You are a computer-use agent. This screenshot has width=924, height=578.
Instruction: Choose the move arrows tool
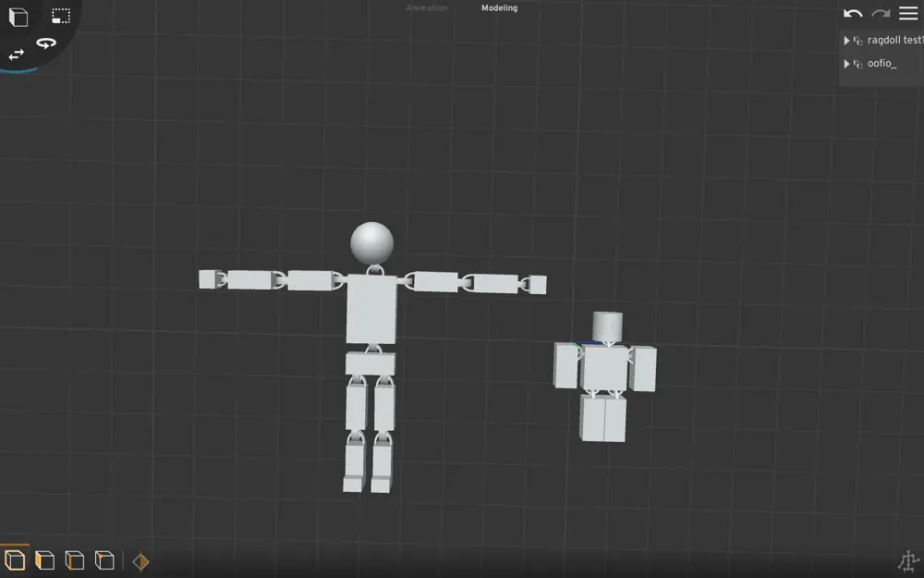point(17,55)
